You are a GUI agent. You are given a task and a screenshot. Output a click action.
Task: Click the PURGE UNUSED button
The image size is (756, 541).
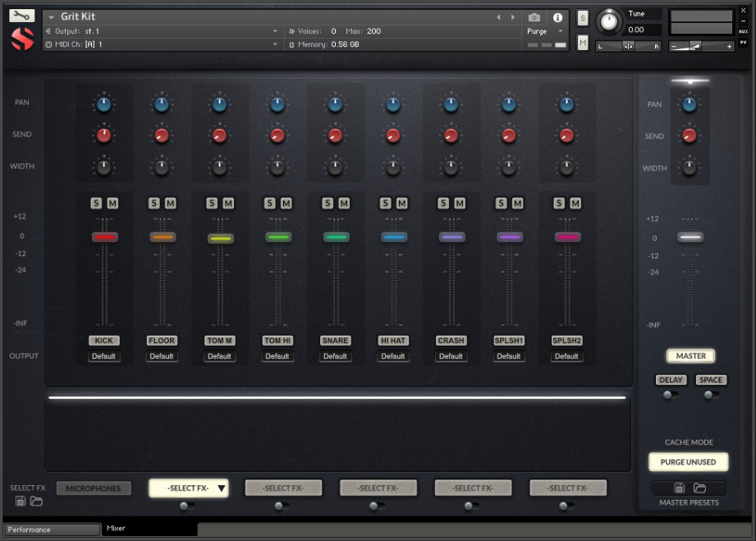[688, 462]
